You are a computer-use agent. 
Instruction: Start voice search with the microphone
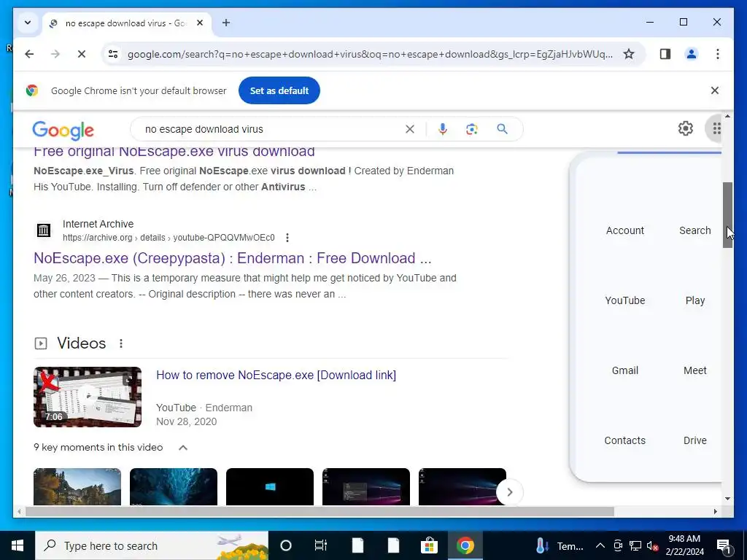click(x=443, y=129)
